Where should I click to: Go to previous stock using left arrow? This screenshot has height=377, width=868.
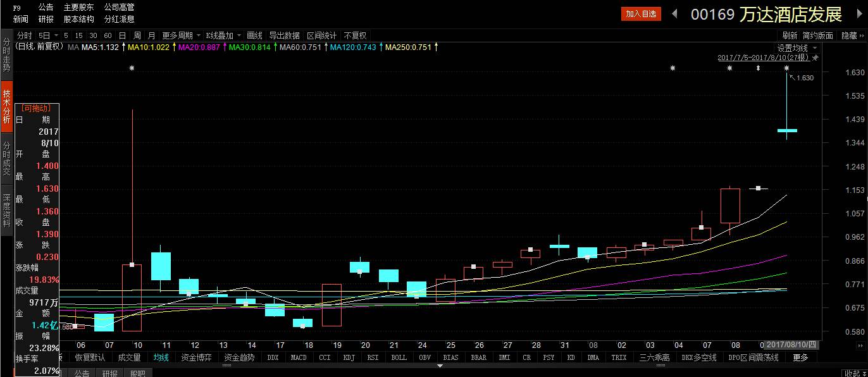(x=674, y=13)
